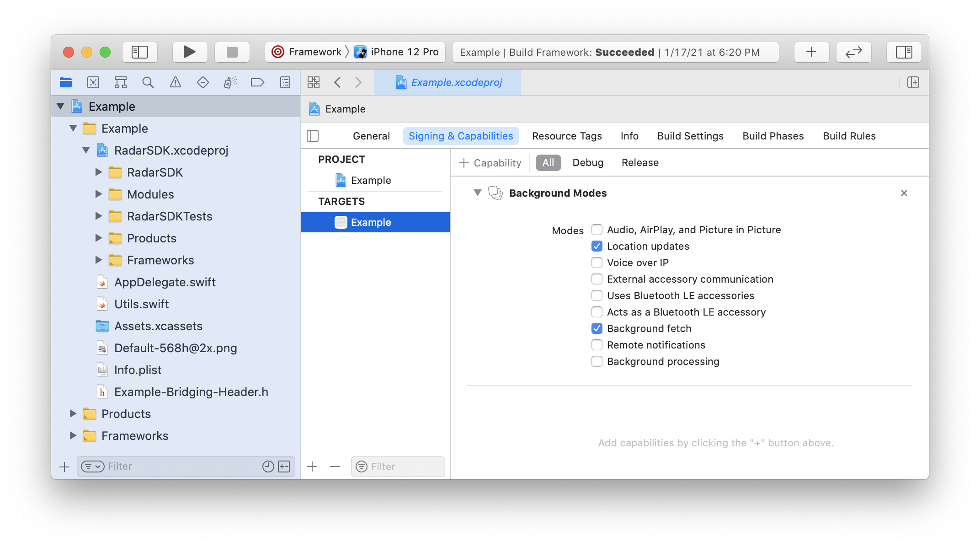Collapse the Background Modes section
Viewport: 980px width, 547px height.
[477, 193]
